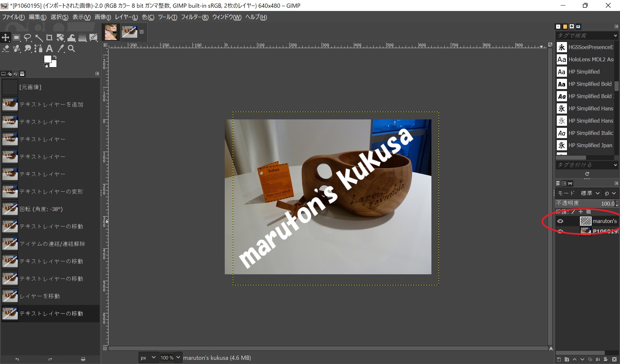The width and height of the screenshot is (620, 364).
Task: Open the フィルター(R) menu
Action: [x=194, y=17]
